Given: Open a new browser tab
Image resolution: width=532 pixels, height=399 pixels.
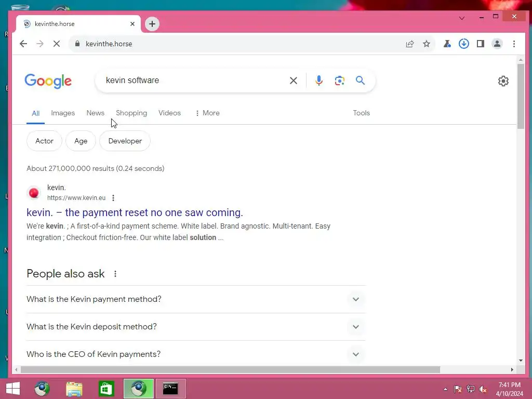Looking at the screenshot, I should click(x=152, y=24).
